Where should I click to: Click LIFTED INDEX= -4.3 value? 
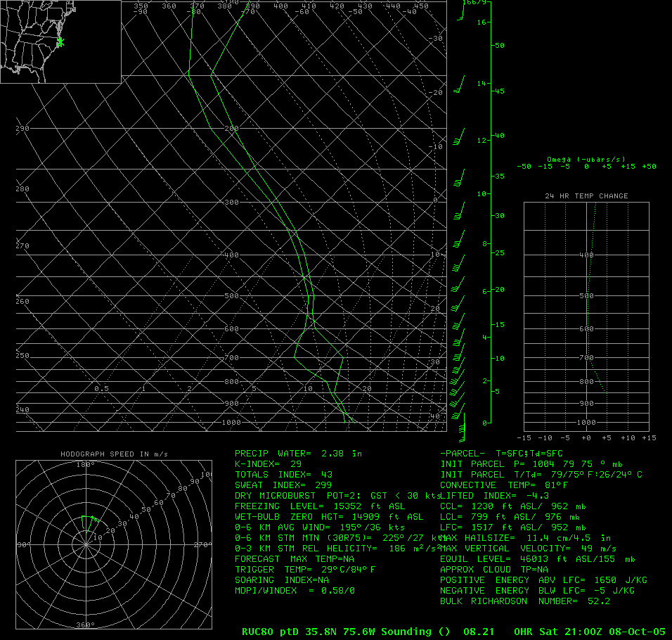(495, 496)
